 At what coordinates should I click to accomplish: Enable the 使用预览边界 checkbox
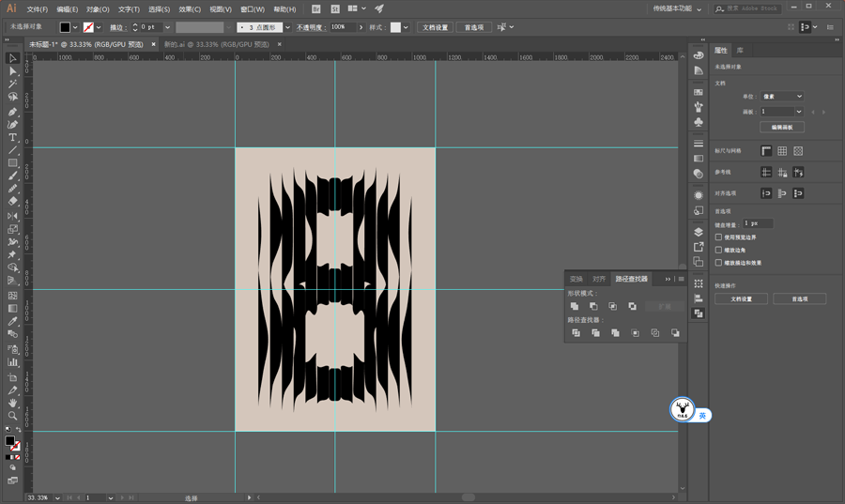pyautogui.click(x=719, y=237)
